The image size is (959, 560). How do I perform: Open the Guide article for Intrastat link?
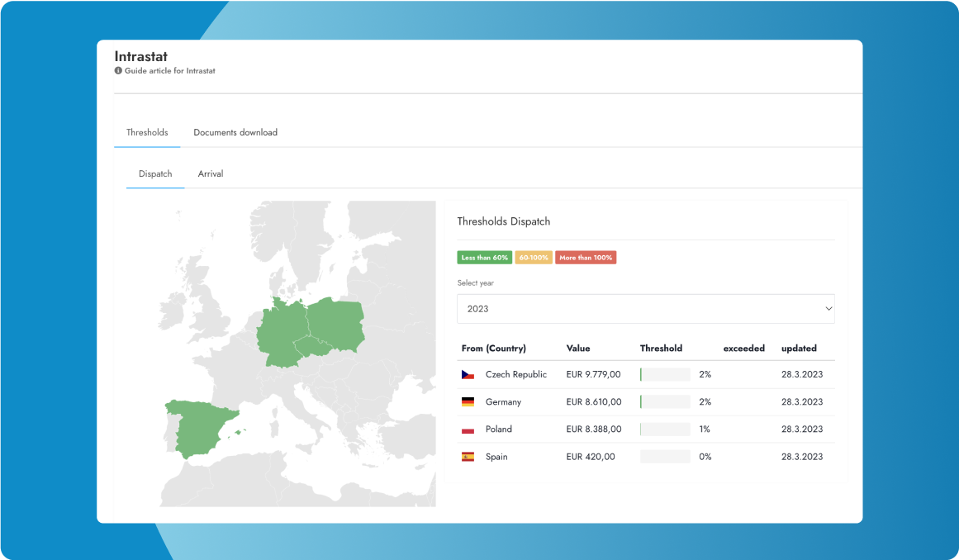click(170, 71)
